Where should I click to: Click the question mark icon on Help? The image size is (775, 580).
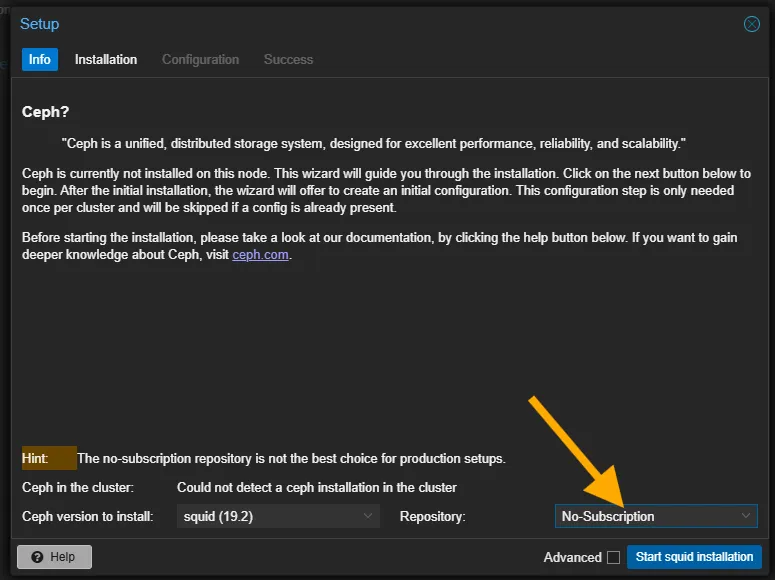click(x=37, y=557)
